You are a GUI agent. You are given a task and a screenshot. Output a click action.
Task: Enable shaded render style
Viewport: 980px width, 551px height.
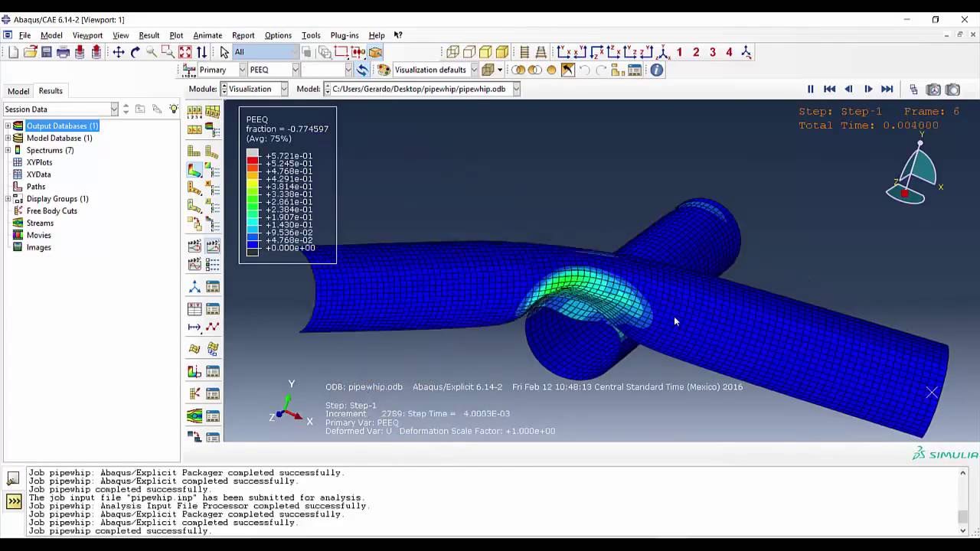pyautogui.click(x=502, y=52)
